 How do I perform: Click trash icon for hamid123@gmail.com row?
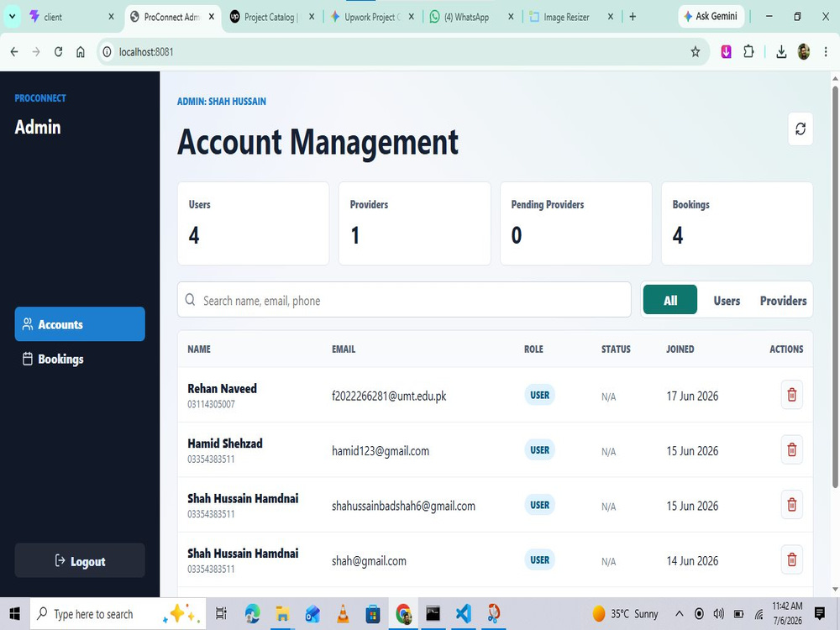[x=791, y=449]
